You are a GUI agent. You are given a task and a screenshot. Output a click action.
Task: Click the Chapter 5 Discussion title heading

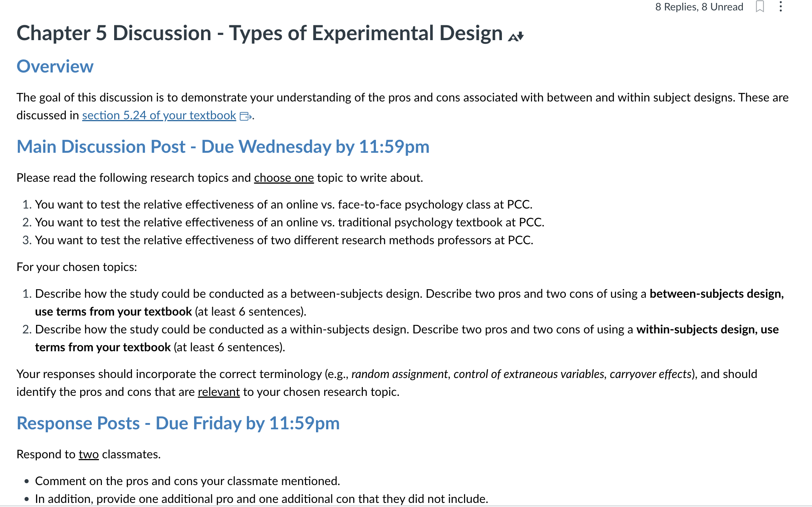pyautogui.click(x=260, y=33)
